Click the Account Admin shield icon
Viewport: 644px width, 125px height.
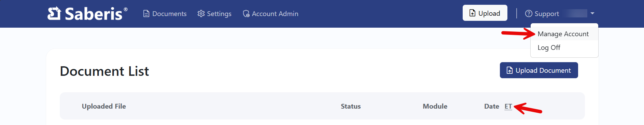(246, 14)
